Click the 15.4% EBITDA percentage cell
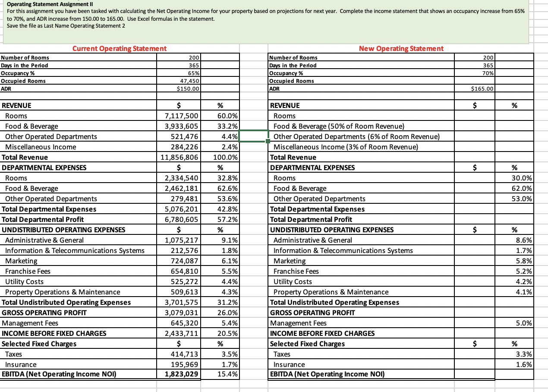Screen dimensions: 548x392 pyautogui.click(x=219, y=374)
